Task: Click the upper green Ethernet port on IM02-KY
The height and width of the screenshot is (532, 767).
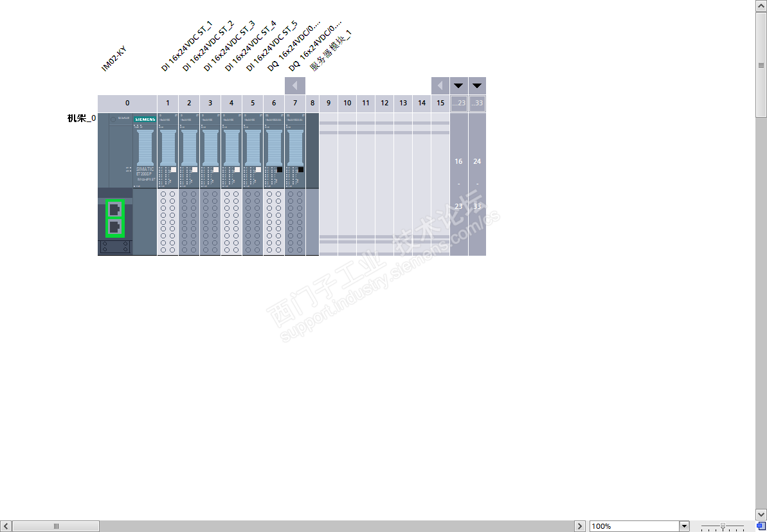Action: click(x=115, y=209)
